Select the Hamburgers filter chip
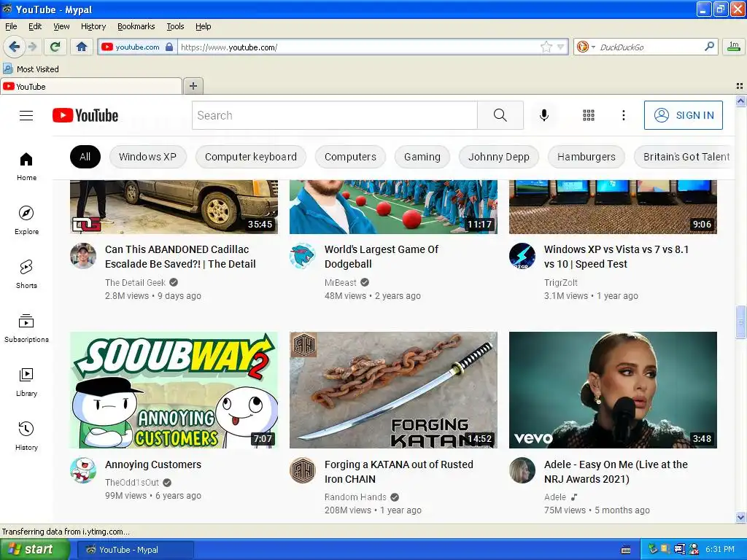This screenshot has height=560, width=747. [587, 157]
